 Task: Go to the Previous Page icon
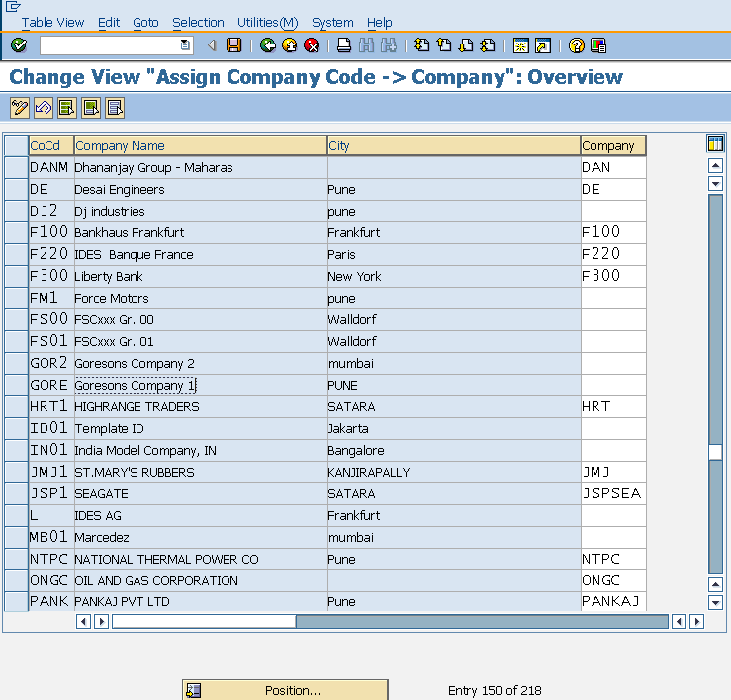click(x=444, y=45)
